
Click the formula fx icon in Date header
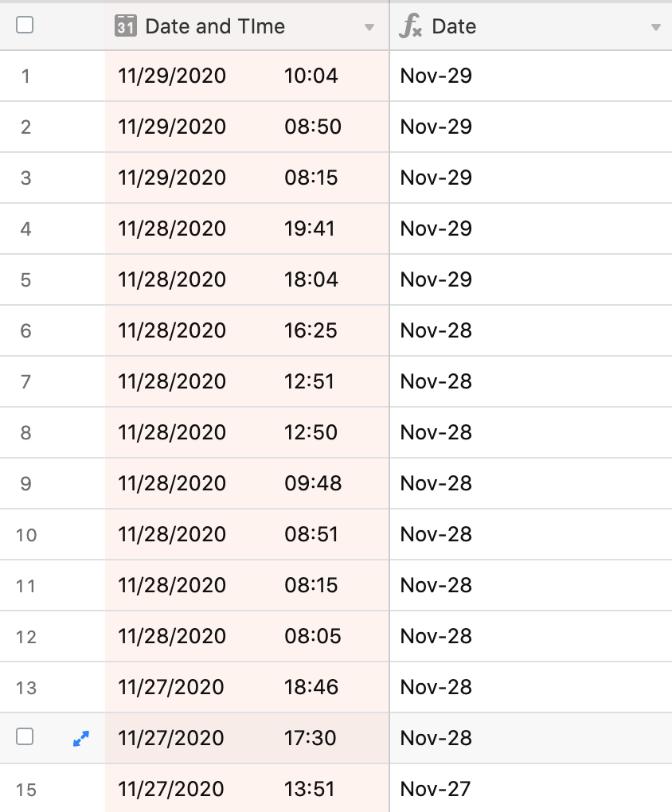tap(410, 26)
